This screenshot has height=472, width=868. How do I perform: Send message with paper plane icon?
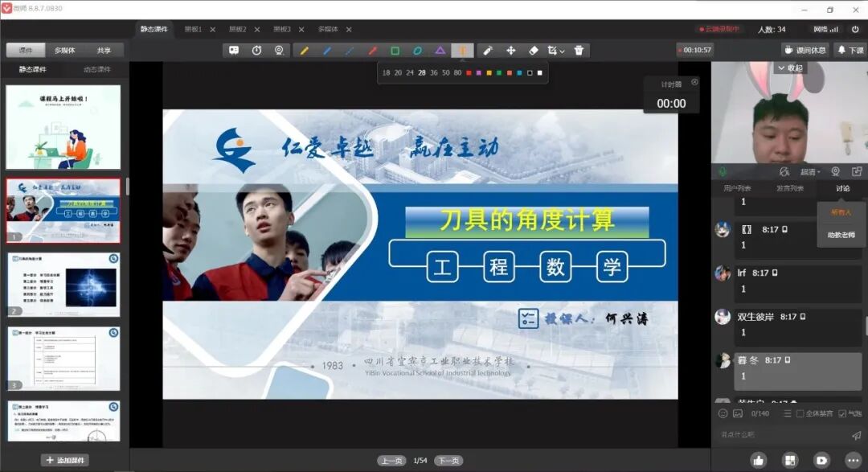(x=857, y=436)
